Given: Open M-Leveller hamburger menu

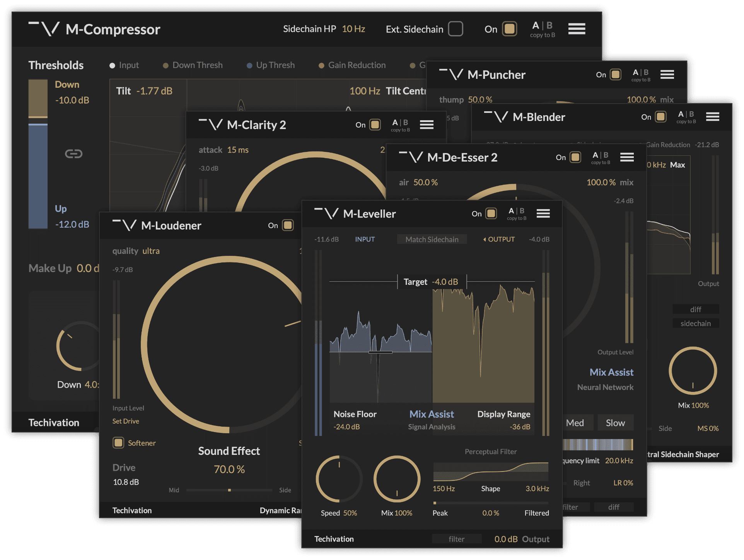Looking at the screenshot, I should 543,213.
